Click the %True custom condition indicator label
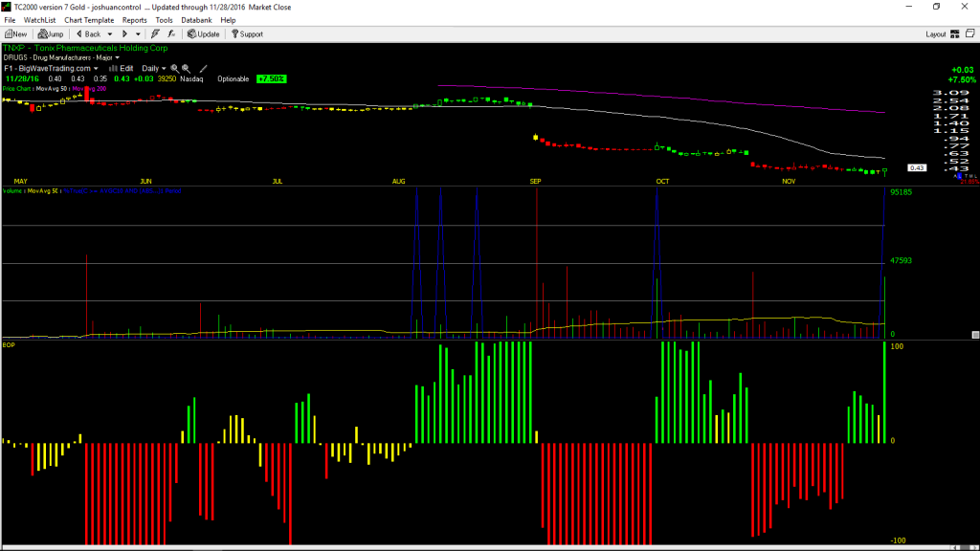Image resolution: width=980 pixels, height=551 pixels. point(122,191)
